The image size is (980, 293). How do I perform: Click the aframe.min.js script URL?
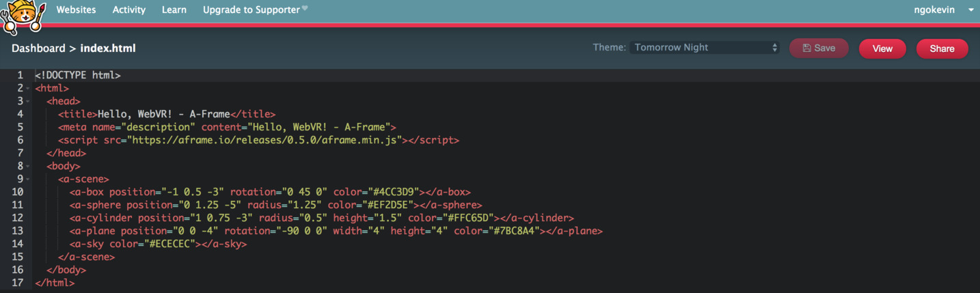click(264, 140)
